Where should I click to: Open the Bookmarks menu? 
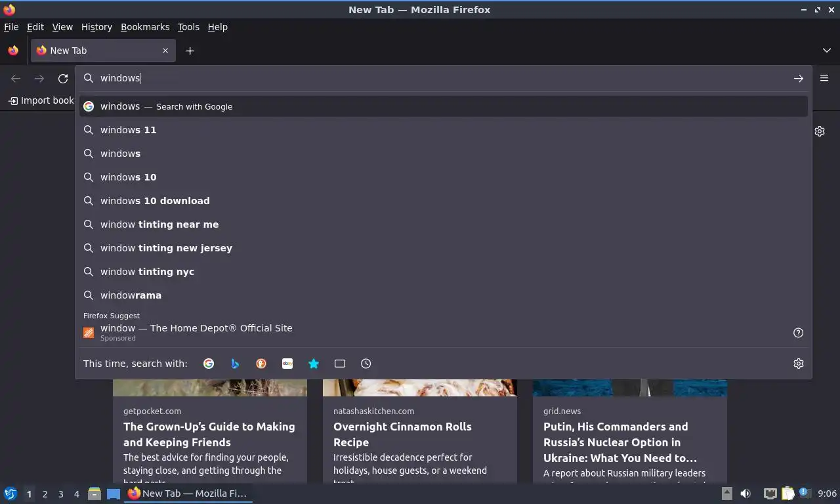145,27
